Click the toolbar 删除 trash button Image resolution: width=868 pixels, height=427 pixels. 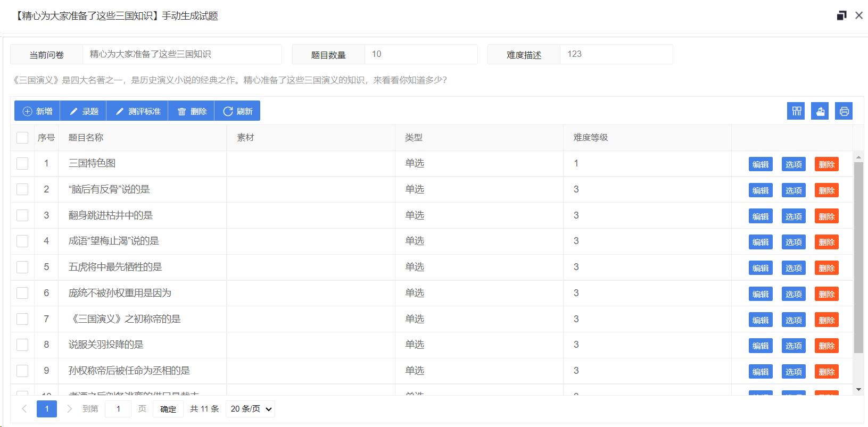pos(191,111)
